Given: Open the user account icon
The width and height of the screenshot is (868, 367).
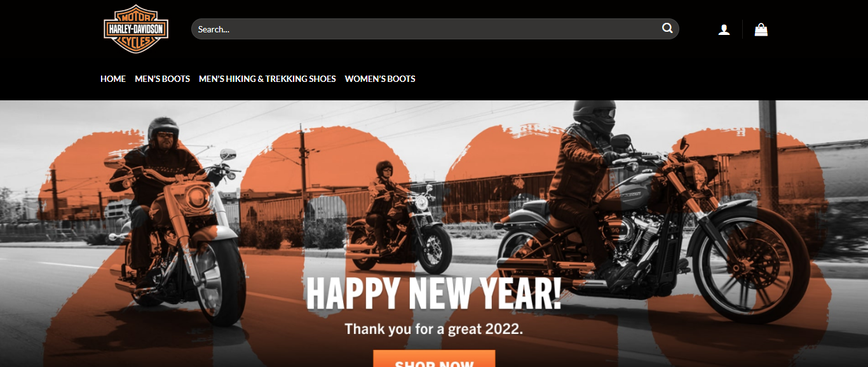Looking at the screenshot, I should 724,29.
